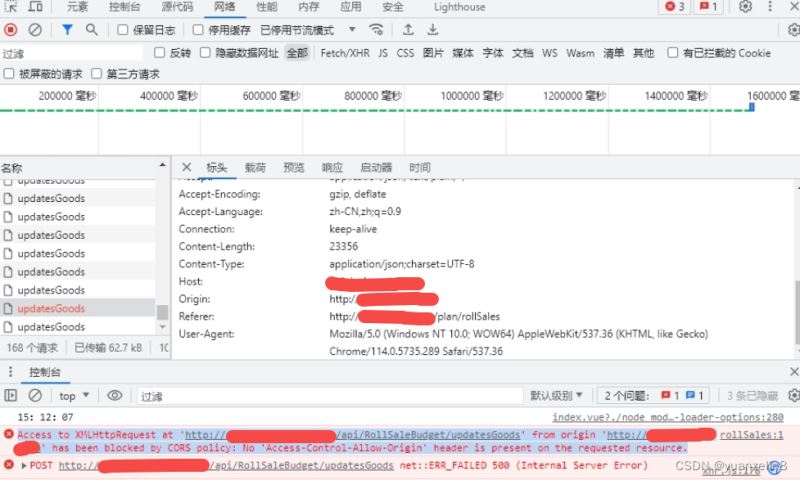
Task: Click the timeline marker near 1600000 毫秒
Action: 752,107
